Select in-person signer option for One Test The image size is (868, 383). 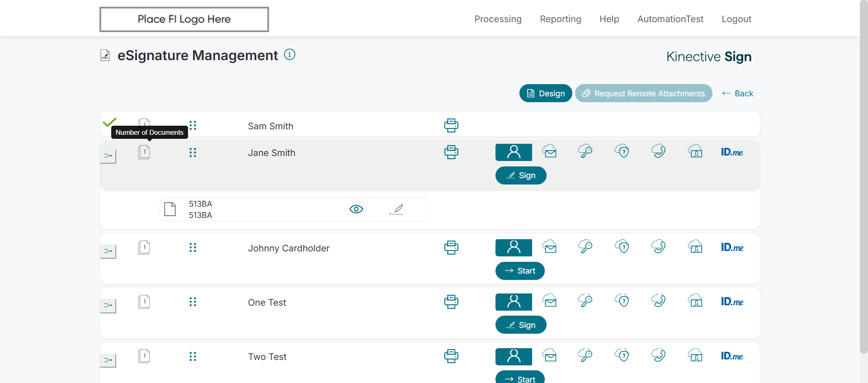tap(514, 302)
